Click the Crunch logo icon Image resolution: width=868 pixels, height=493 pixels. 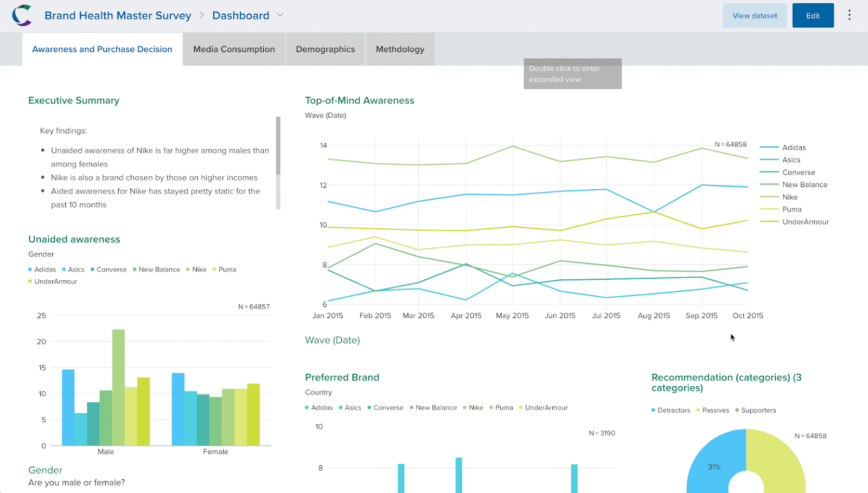click(x=22, y=15)
